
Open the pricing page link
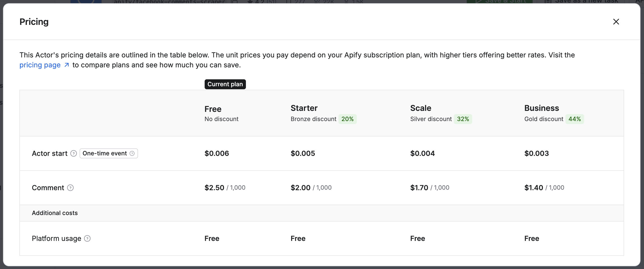[40, 65]
